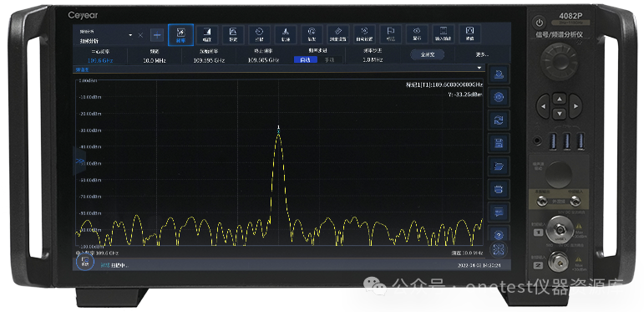Click the circular icon left of the sweeping status
The width and height of the screenshot is (644, 312).
click(85, 262)
